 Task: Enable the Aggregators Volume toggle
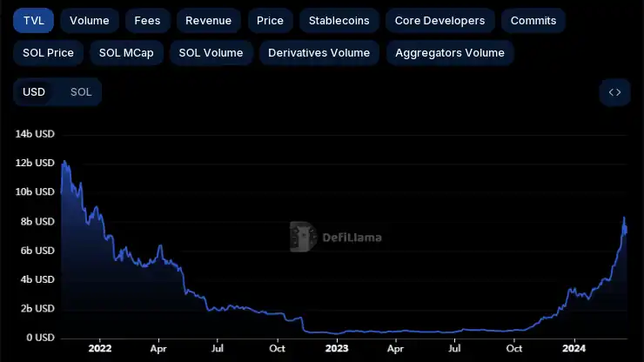pyautogui.click(x=450, y=53)
